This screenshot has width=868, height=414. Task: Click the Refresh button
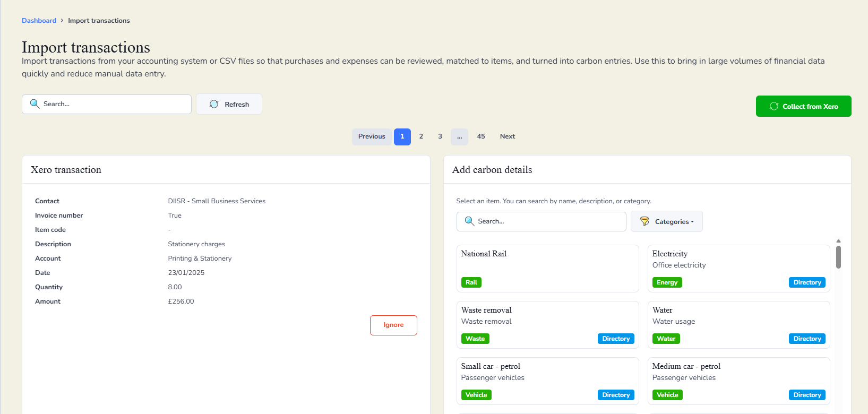229,104
